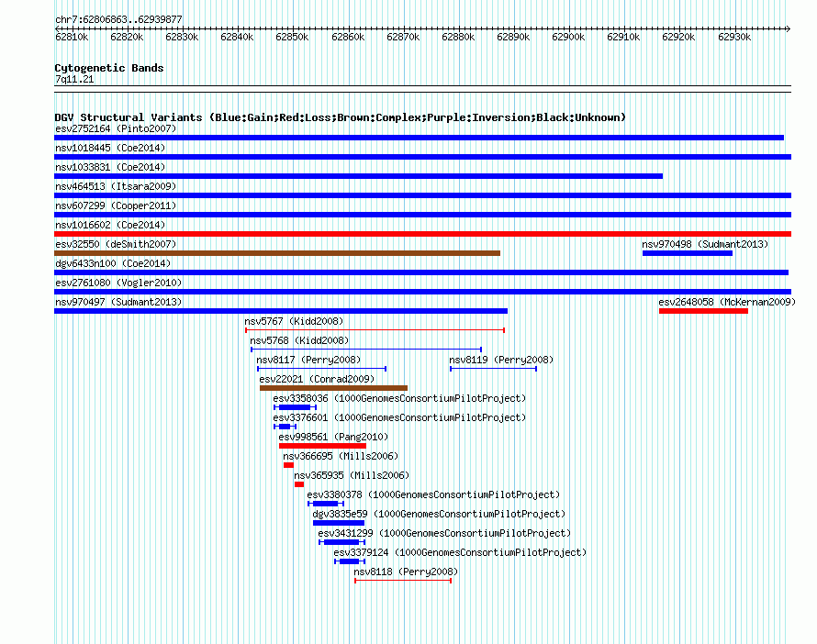Open esv3358036 1000 Genomes variant label
The image size is (817, 644).
point(399,398)
